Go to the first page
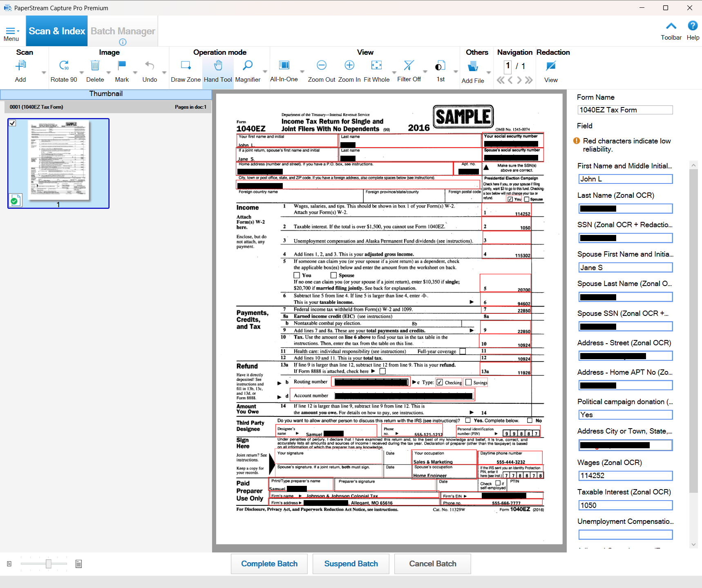This screenshot has width=702, height=588. coord(501,80)
